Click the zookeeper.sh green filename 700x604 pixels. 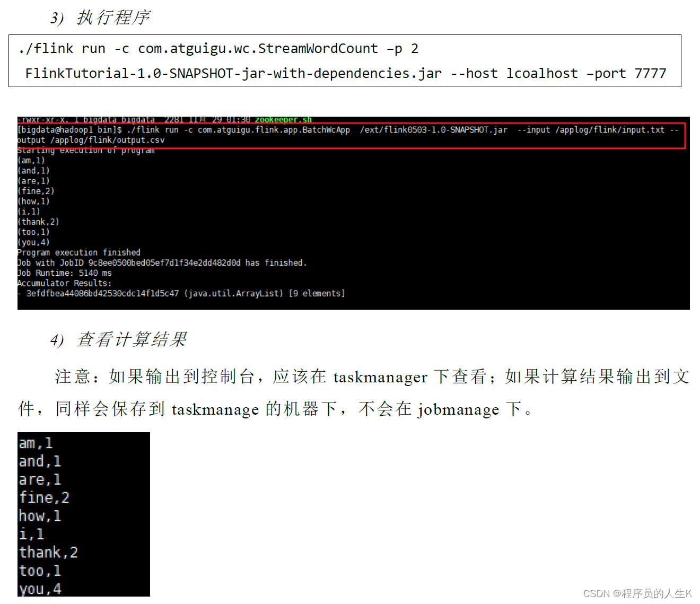click(283, 120)
